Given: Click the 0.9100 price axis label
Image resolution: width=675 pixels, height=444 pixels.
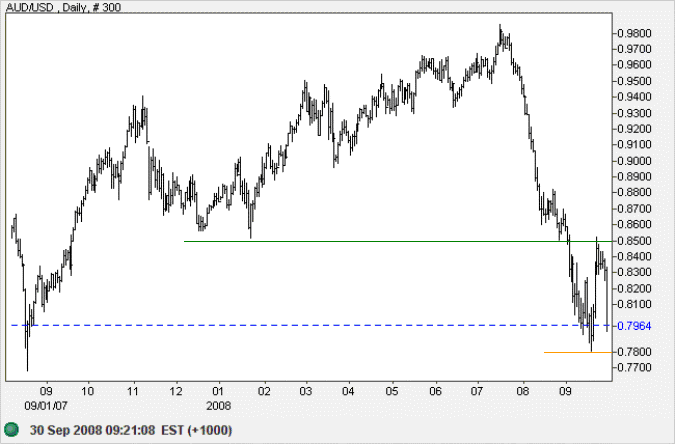Looking at the screenshot, I should coord(634,145).
